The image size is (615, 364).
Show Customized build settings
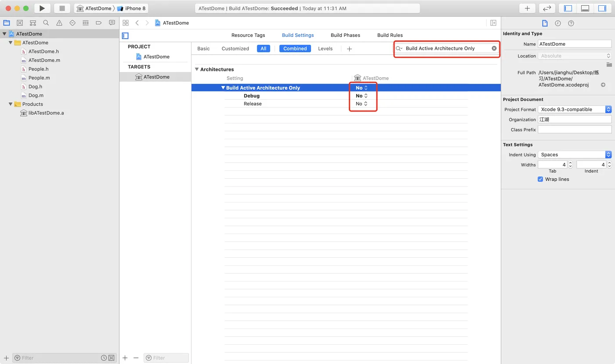[x=235, y=49]
